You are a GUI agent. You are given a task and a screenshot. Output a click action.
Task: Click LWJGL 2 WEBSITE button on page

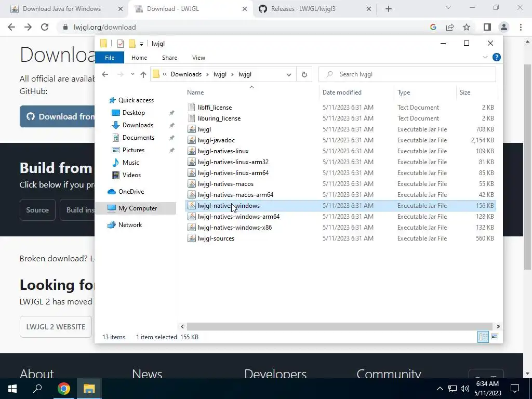[56, 327]
